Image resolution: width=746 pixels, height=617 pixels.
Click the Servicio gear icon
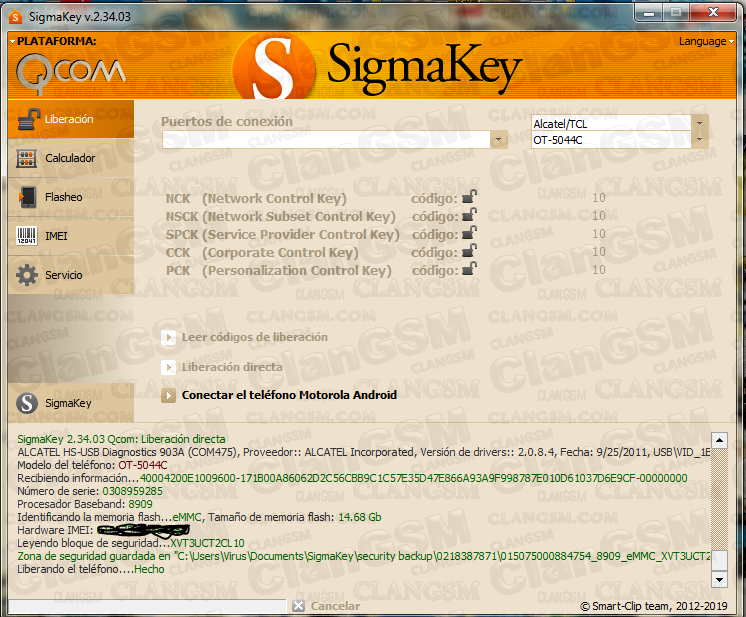click(x=27, y=275)
